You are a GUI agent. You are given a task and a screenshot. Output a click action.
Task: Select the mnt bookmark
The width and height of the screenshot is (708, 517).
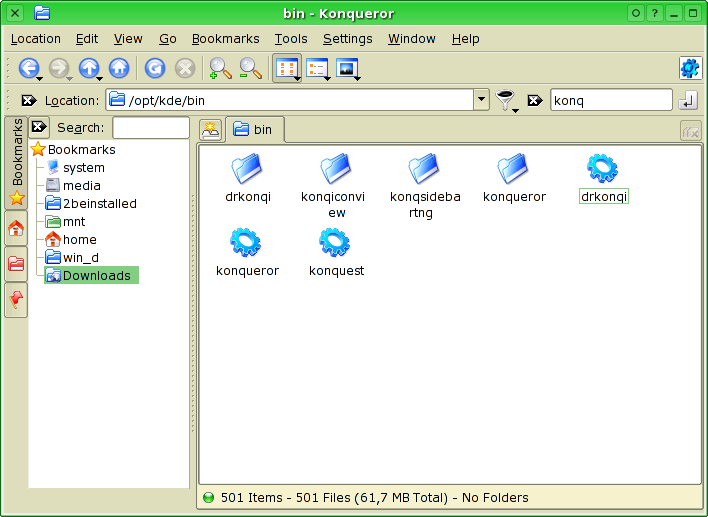point(65,222)
